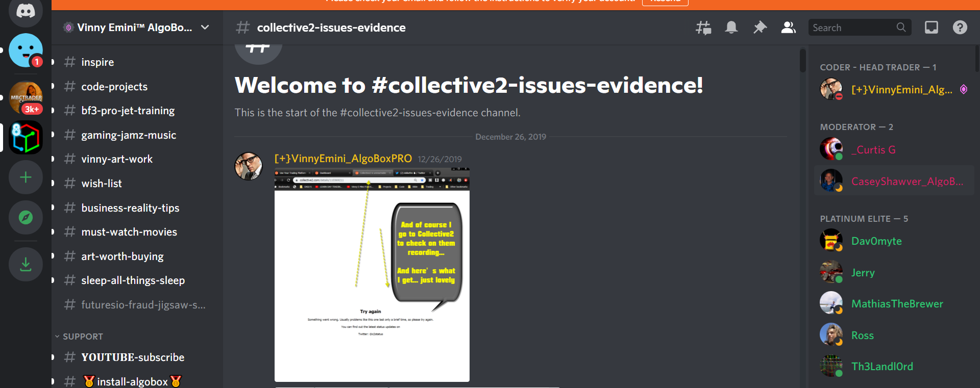Click _Curtis G's avatar icon
Image resolution: width=980 pixels, height=388 pixels.
click(831, 149)
